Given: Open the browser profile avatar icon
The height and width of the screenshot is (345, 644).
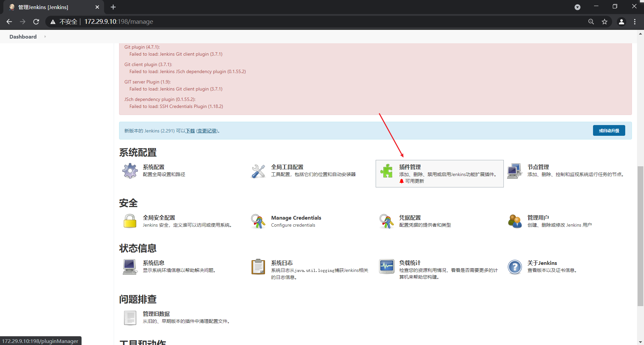Looking at the screenshot, I should [621, 22].
